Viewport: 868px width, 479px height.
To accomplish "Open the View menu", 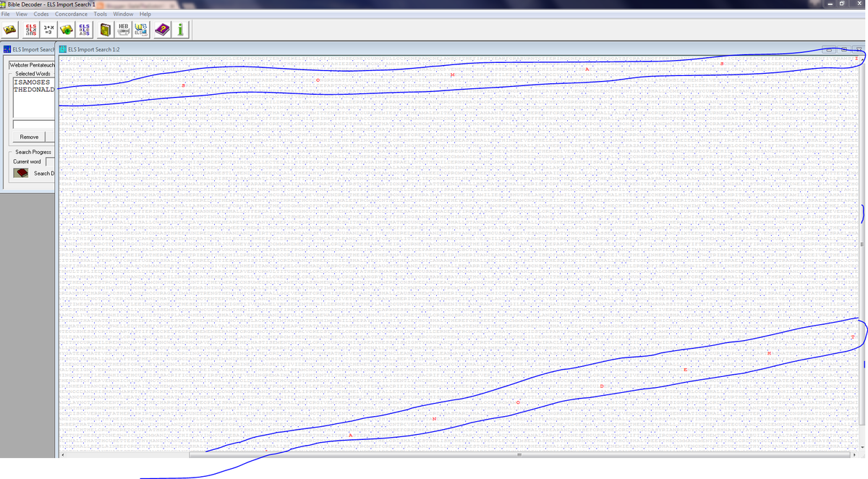I will tap(22, 14).
